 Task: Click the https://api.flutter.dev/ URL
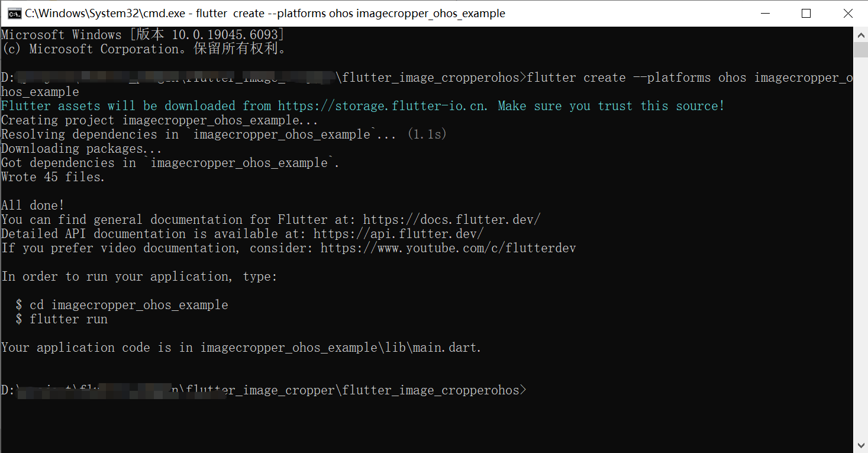(x=398, y=234)
